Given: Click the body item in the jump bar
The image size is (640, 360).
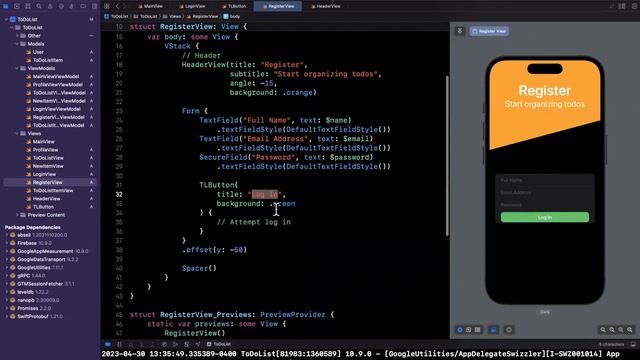Looking at the screenshot, I should [231, 16].
